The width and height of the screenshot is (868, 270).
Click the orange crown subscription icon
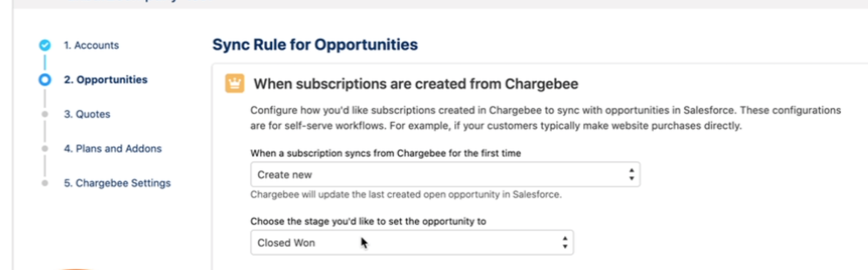[x=234, y=83]
